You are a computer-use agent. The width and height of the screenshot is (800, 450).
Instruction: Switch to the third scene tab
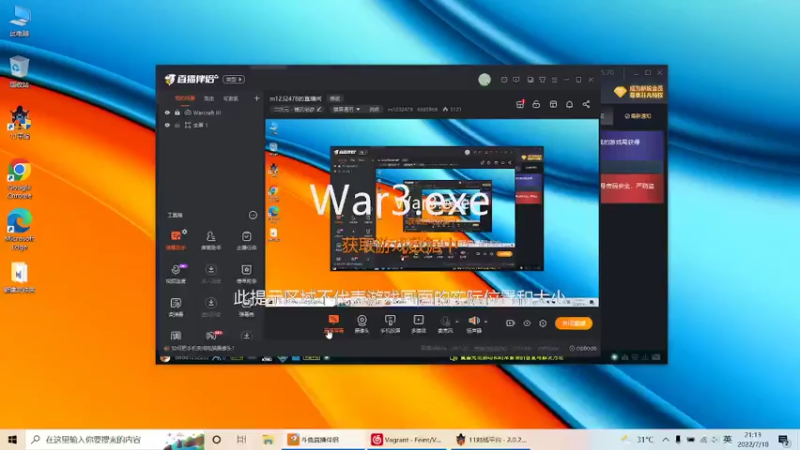(231, 98)
